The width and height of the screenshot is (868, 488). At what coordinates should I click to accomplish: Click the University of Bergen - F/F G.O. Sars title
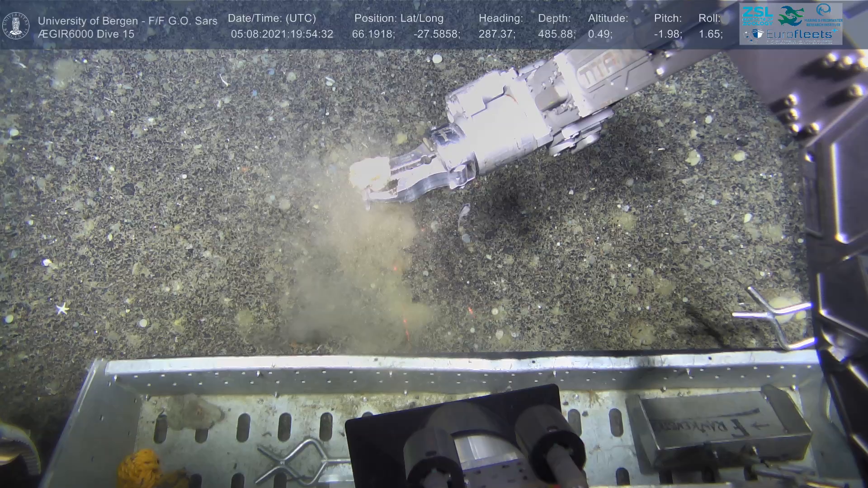point(127,21)
